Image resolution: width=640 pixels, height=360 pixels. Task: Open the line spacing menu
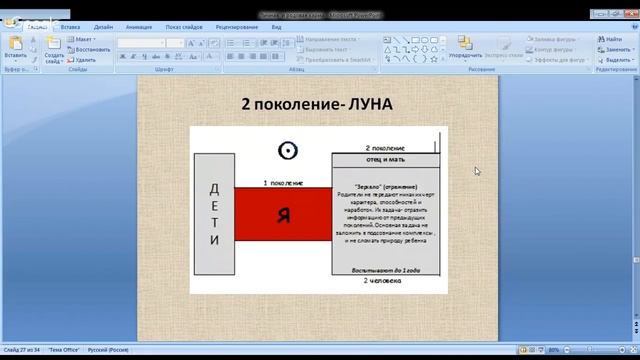pyautogui.click(x=287, y=43)
